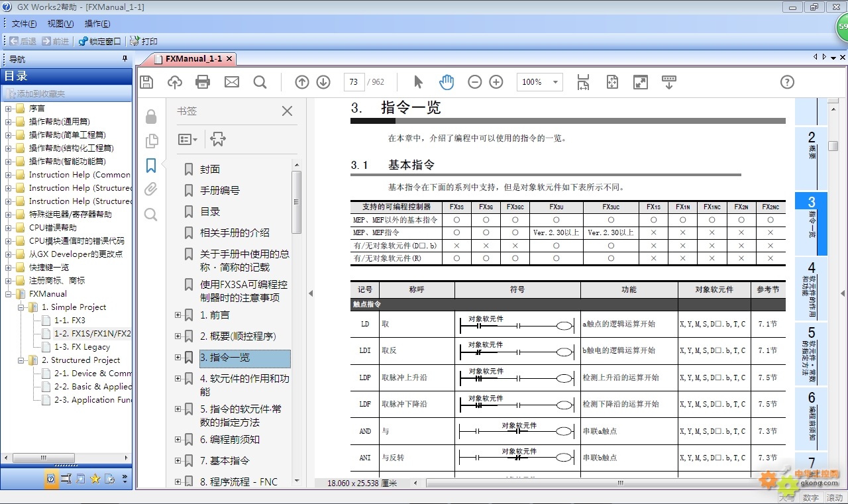Click the 锁定窗口 lock window button

[x=100, y=41]
